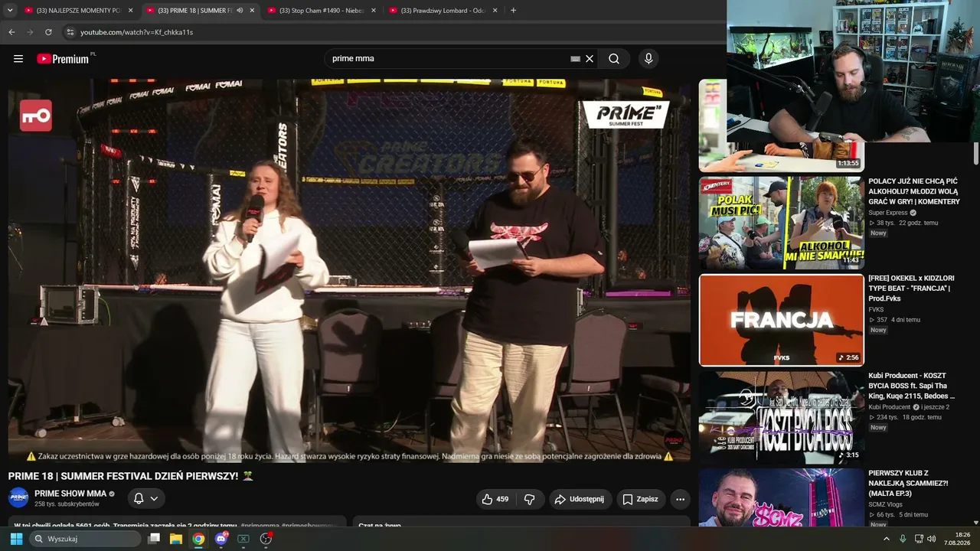Switch to Chrome on the taskbar
The image size is (980, 551).
tap(198, 539)
